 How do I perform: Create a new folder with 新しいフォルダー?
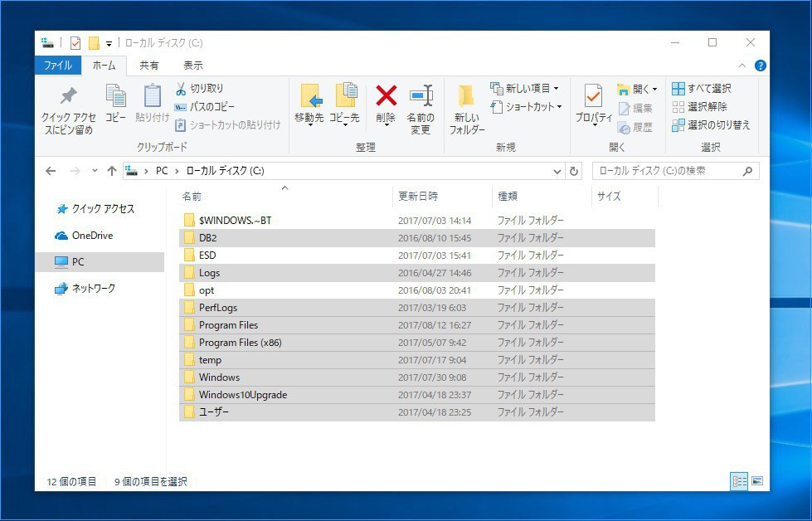pos(466,108)
